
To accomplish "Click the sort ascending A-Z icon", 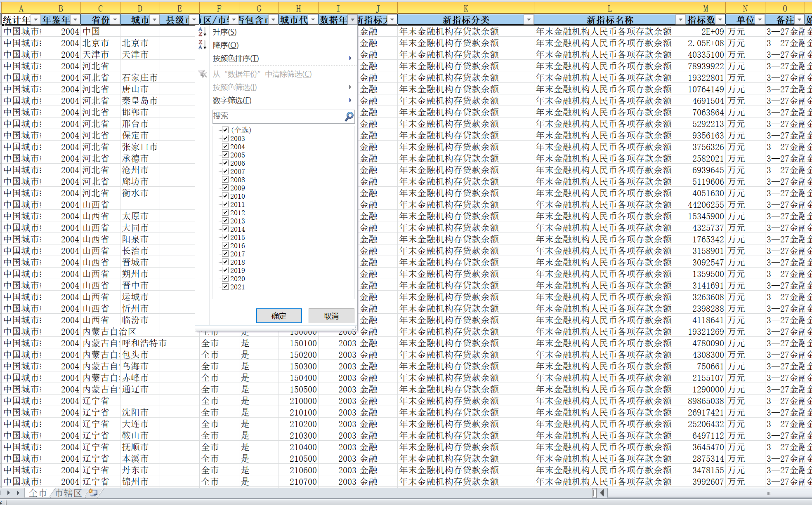I will click(x=202, y=32).
